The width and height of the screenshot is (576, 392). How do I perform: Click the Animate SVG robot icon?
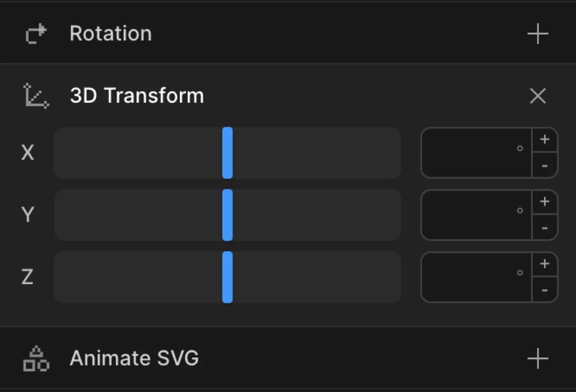click(36, 358)
